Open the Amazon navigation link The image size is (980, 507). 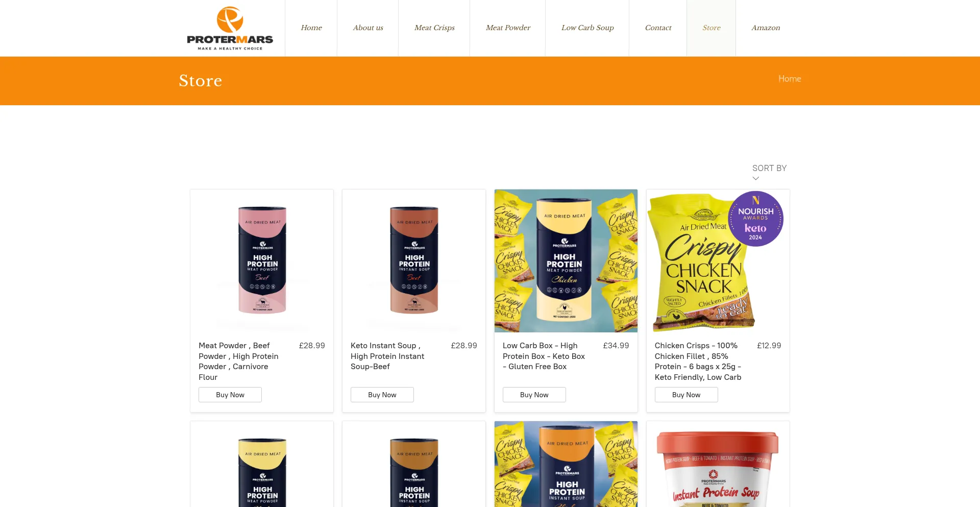click(766, 28)
